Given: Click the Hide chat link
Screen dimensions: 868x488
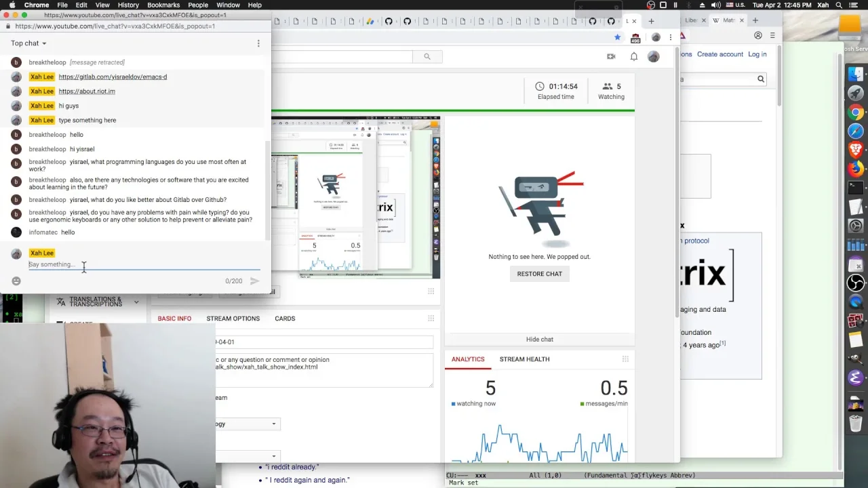Looking at the screenshot, I should 540,340.
